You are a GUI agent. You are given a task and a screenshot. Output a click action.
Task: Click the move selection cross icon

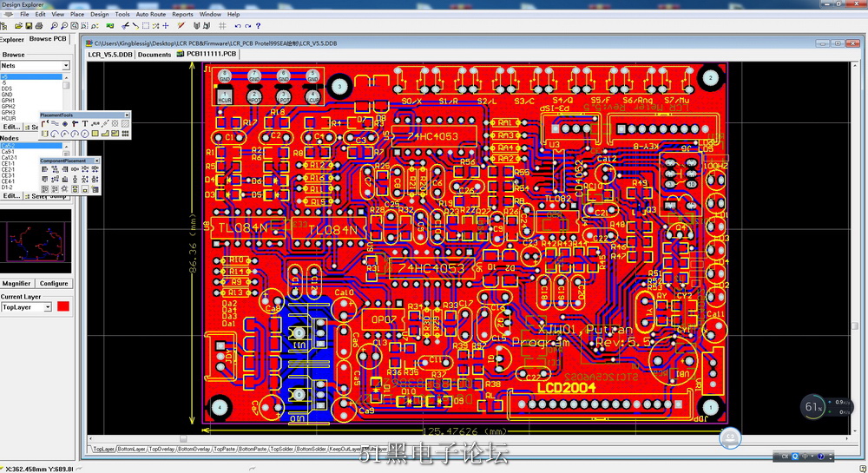(166, 26)
